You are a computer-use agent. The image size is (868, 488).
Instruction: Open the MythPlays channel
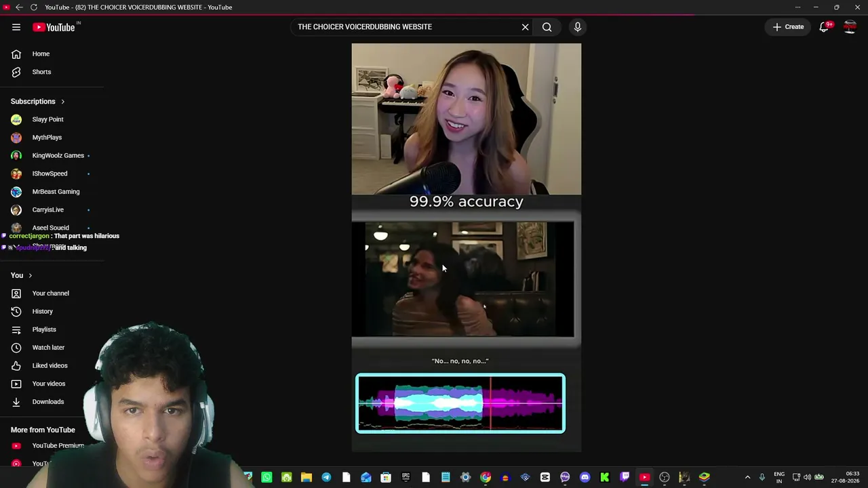[47, 138]
